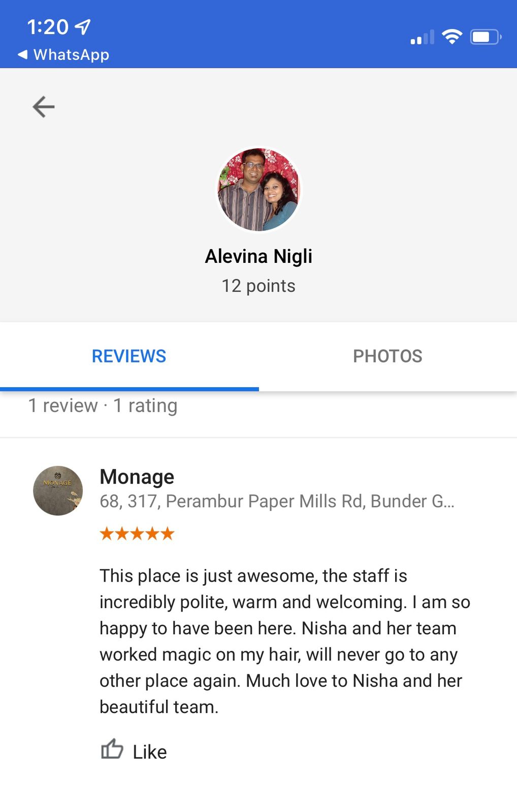Viewport: 517px width, 812px height.
Task: Open the review text about Nisha's team
Action: point(285,641)
